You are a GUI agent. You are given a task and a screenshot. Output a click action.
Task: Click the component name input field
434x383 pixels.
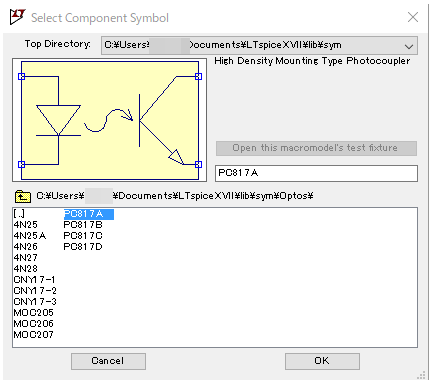tap(316, 173)
